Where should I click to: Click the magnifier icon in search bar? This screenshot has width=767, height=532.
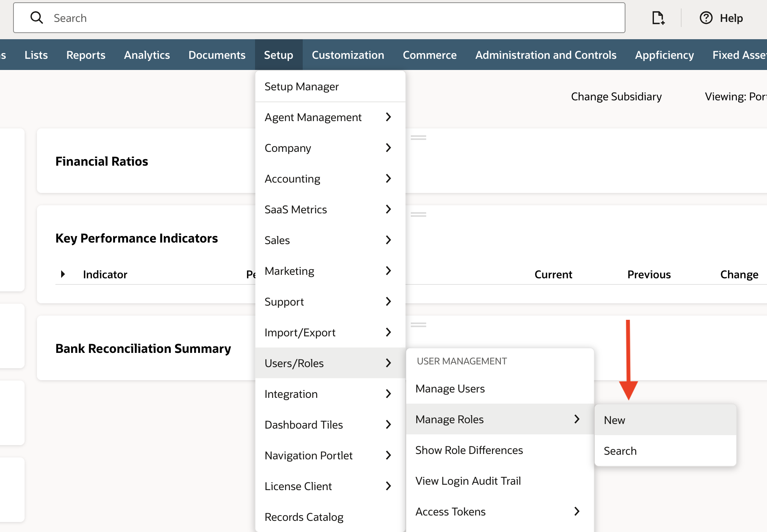tap(37, 18)
